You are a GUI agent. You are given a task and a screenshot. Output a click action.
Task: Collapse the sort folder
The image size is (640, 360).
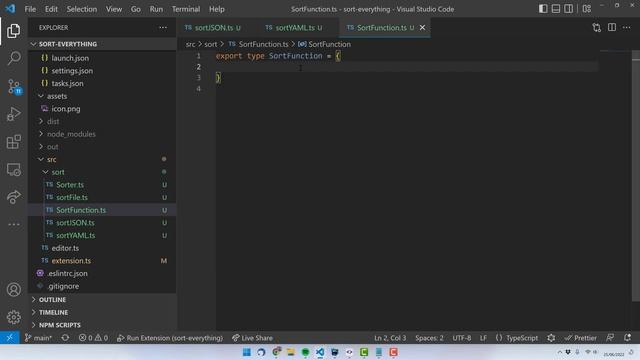pos(102,172)
